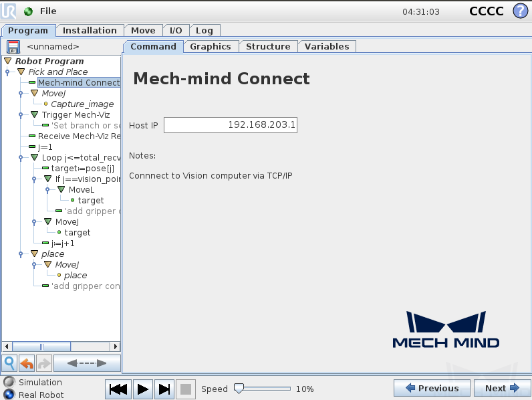
Task: Click the tree scrollbar right arrow
Action: tap(116, 346)
